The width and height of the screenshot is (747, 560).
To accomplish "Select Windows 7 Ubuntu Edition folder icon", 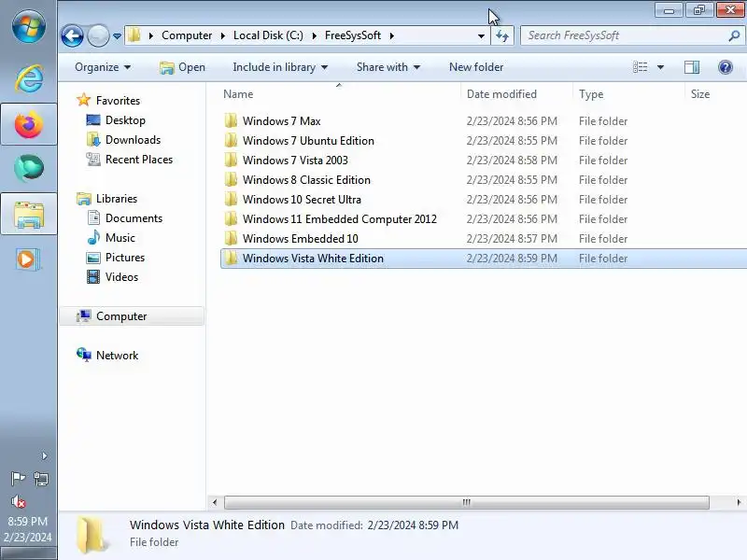I will click(231, 141).
